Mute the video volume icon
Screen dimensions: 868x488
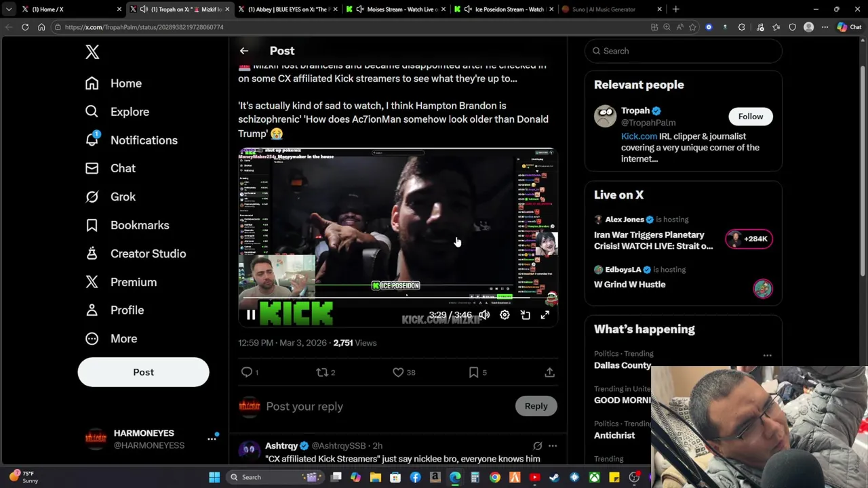484,315
